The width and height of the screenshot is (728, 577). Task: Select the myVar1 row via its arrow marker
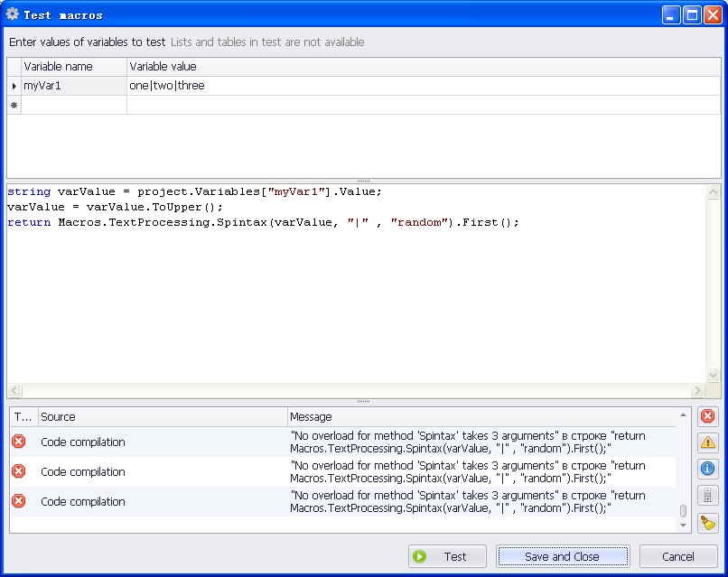click(x=14, y=86)
